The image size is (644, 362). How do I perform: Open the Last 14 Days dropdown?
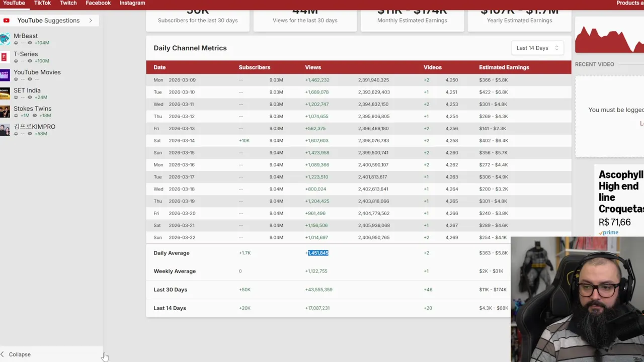click(537, 48)
